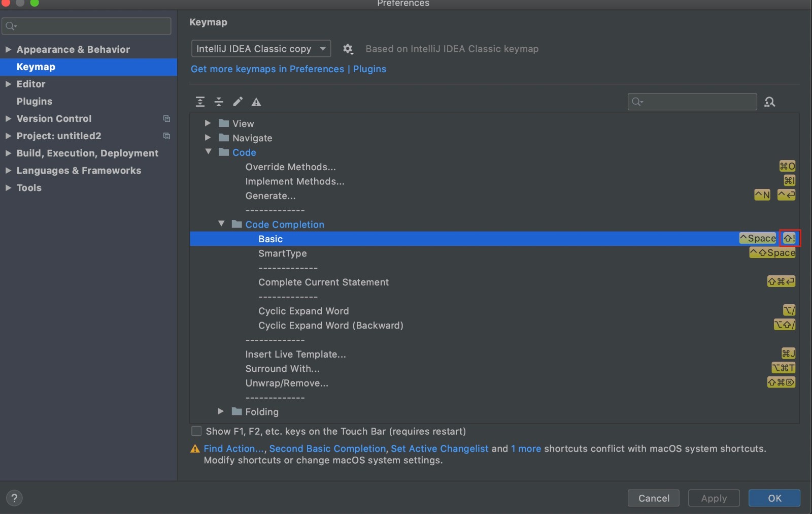Click the conflict warning icon beside Find Action
This screenshot has height=514, width=812.
click(195, 449)
